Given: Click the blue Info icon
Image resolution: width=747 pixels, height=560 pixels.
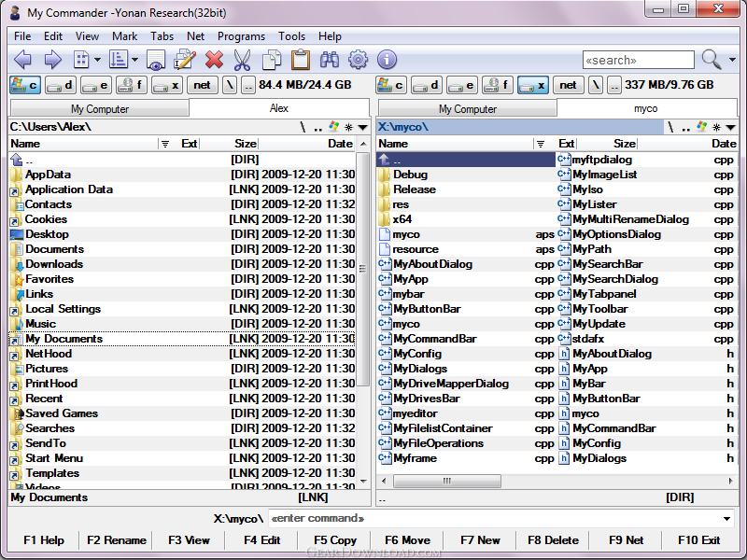Looking at the screenshot, I should (x=387, y=60).
